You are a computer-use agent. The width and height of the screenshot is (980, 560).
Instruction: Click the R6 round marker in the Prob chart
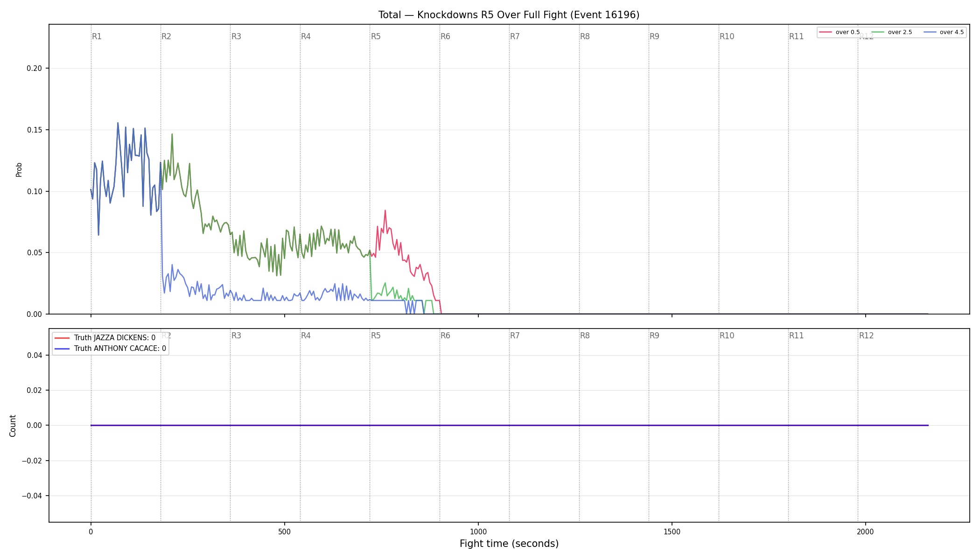click(x=445, y=36)
